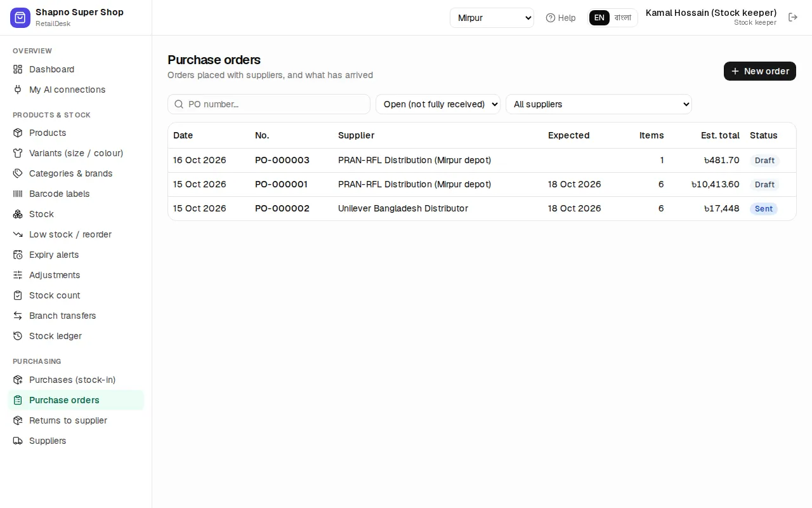Click the Adjustments sliders icon
The image size is (812, 508).
point(18,275)
